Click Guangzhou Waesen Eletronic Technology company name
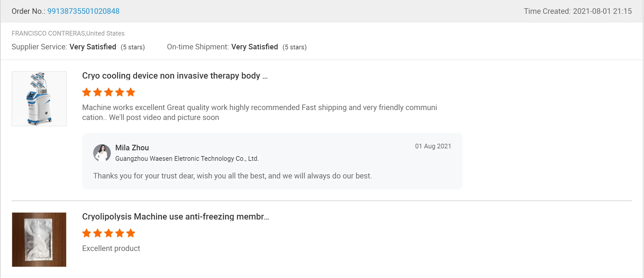The height and width of the screenshot is (278, 644). 187,159
